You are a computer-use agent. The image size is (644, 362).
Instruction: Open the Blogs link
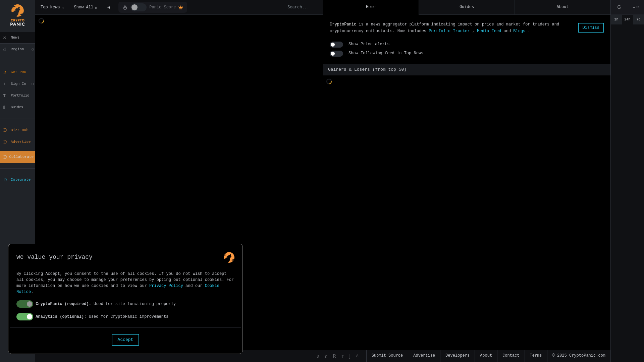pos(519,31)
